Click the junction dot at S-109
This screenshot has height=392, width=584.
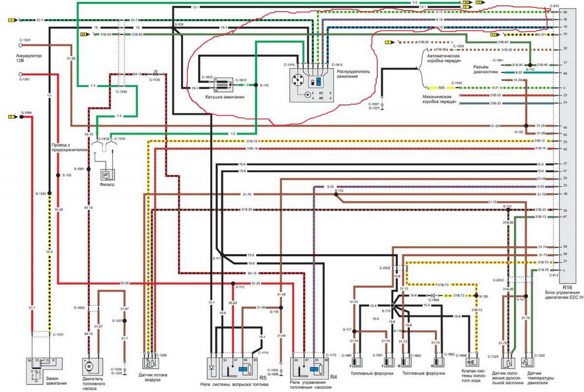tap(174, 29)
